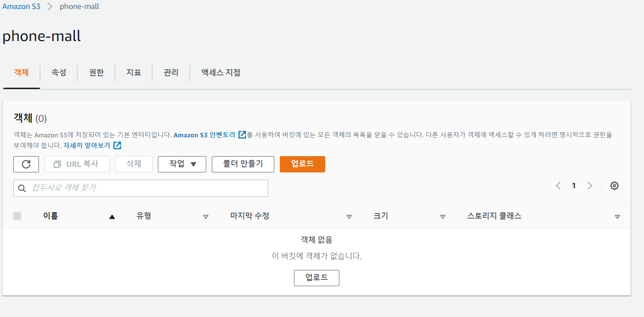Click page number 1 in pagination
The width and height of the screenshot is (644, 317).
[574, 186]
